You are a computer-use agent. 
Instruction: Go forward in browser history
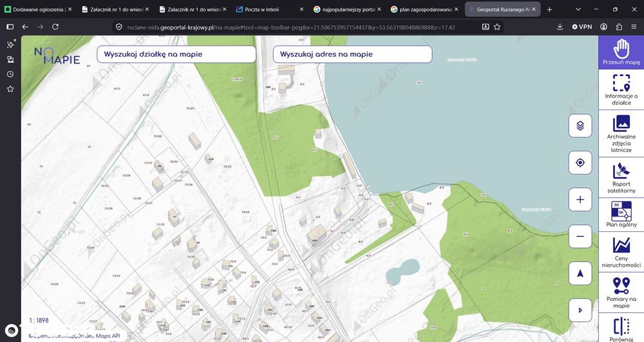(x=40, y=26)
